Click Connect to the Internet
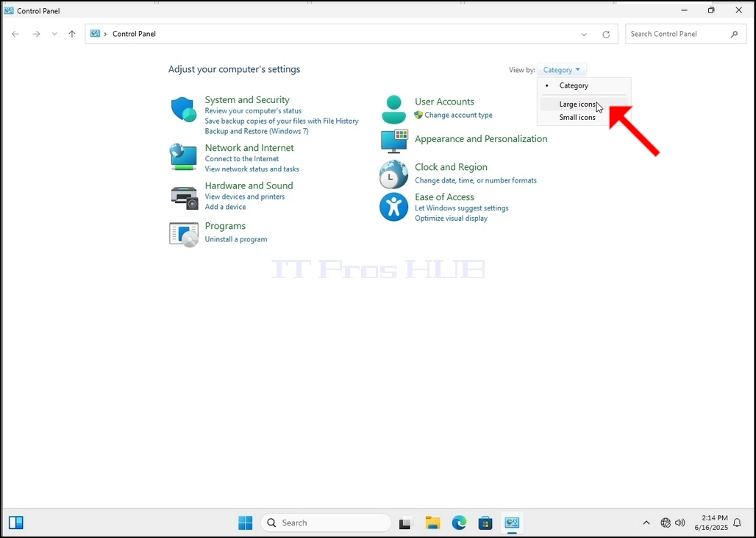Viewport: 756px width, 538px height. [x=241, y=159]
